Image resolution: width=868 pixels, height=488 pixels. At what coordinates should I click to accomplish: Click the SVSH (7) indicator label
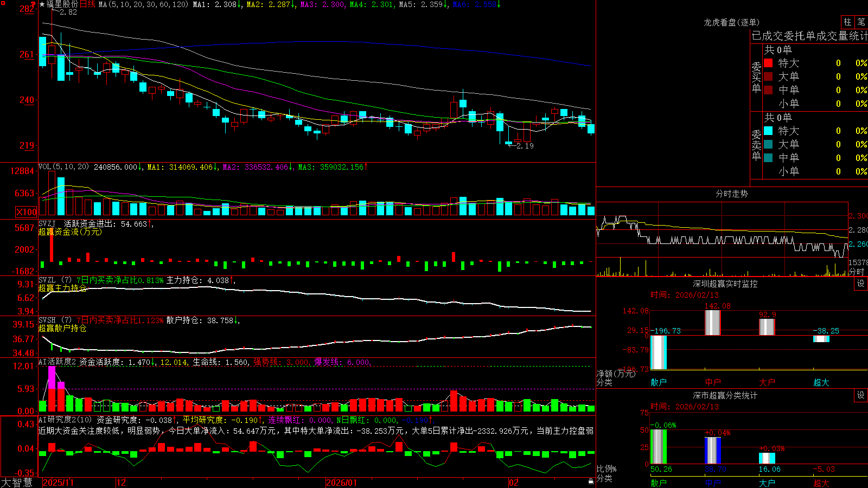click(x=55, y=320)
